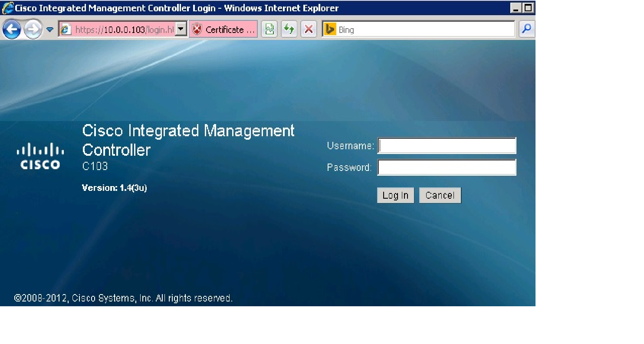
Task: Toggle Compatibility View icon
Action: [269, 29]
